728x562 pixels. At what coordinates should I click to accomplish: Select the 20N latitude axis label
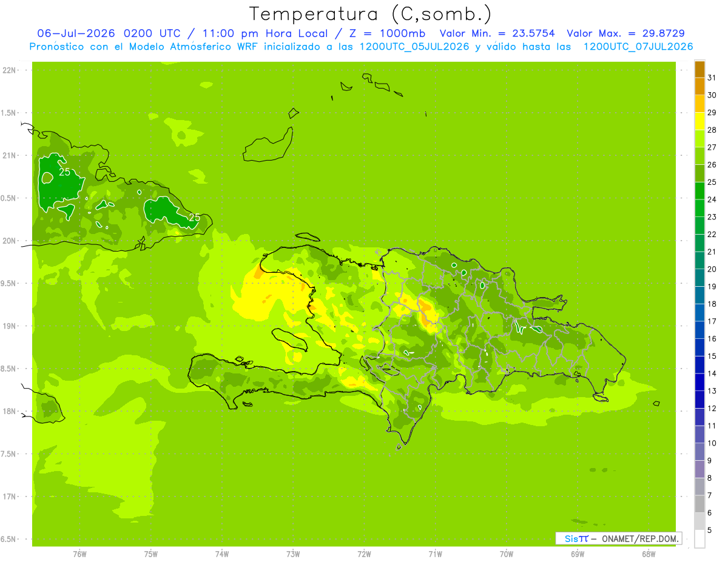8,241
